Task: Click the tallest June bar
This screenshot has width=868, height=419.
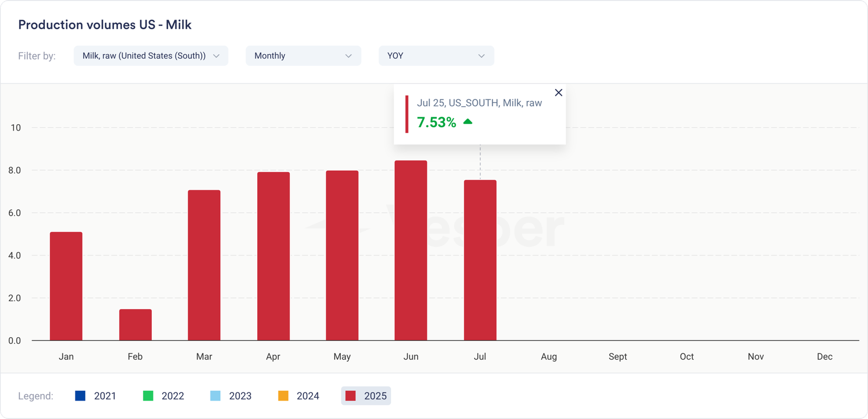Action: pos(411,250)
